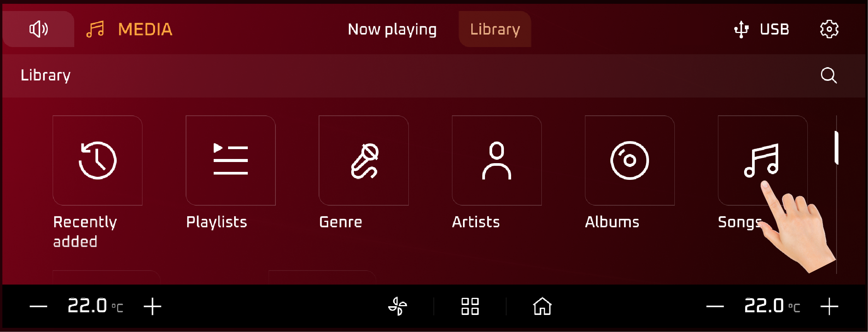Viewport: 868px width, 332px height.
Task: Toggle the climate fan icon
Action: [x=398, y=306]
